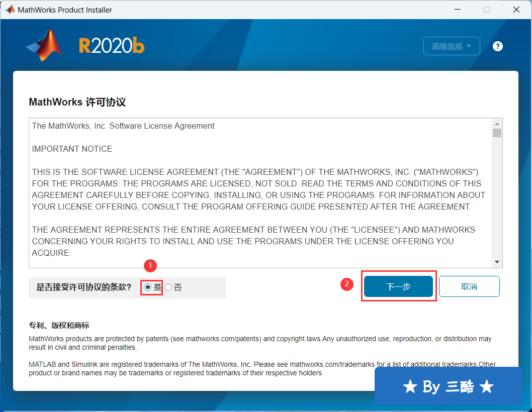
Task: Click the 下一步 button
Action: [x=398, y=286]
